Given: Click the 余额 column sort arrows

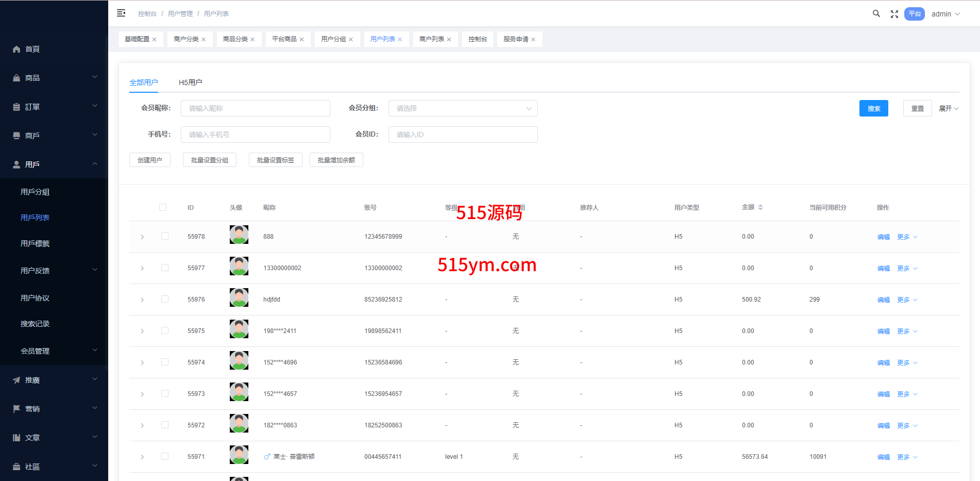Looking at the screenshot, I should click(x=761, y=207).
